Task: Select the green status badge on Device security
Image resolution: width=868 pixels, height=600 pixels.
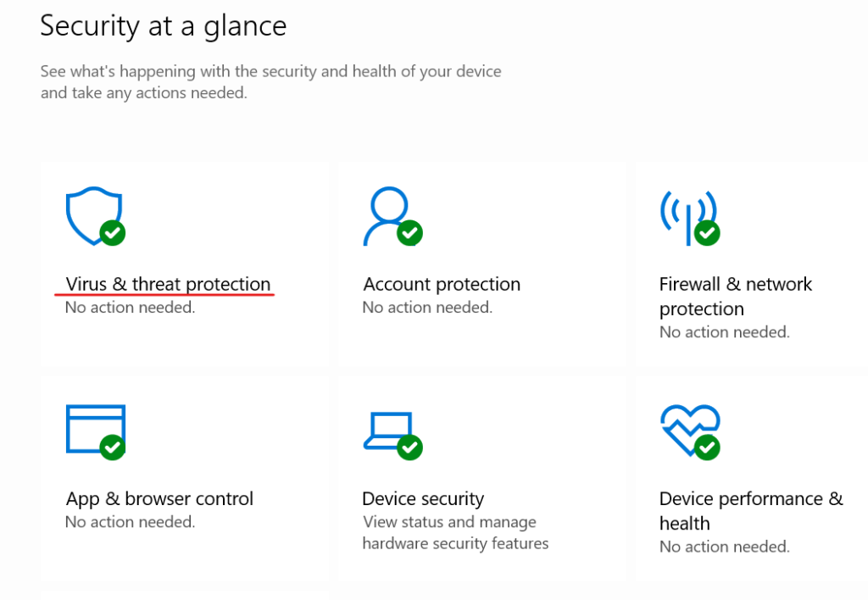Action: [410, 449]
